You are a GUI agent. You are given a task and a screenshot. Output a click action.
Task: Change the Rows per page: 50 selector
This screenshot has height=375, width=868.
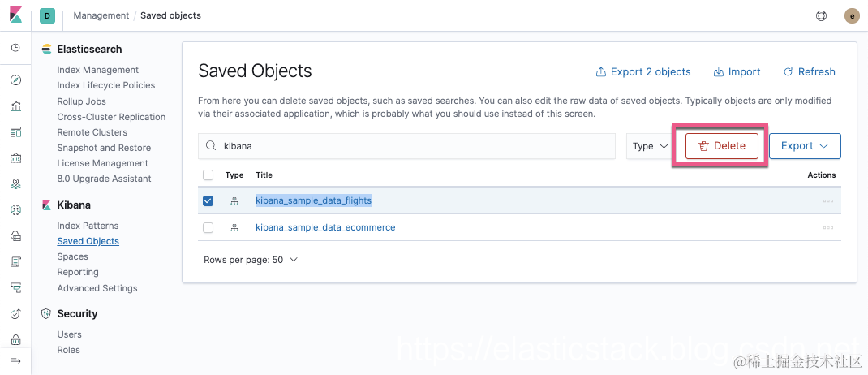251,259
